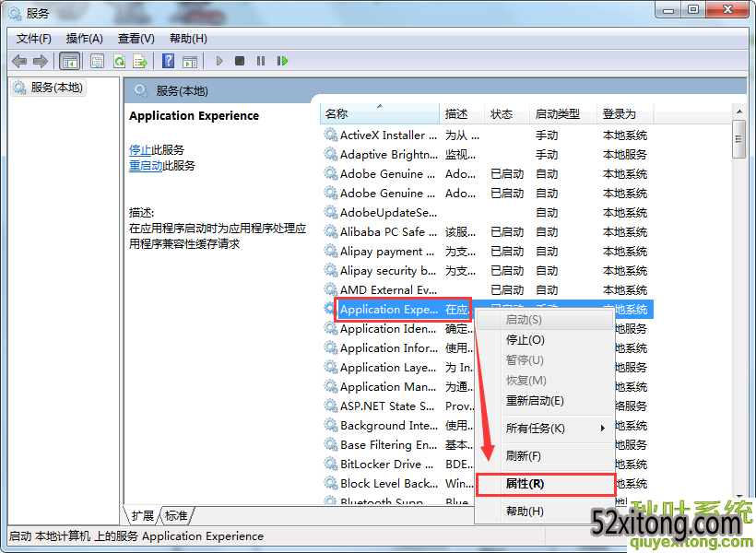Sort by the 启动类型 column header
The image size is (756, 553).
[x=563, y=113]
